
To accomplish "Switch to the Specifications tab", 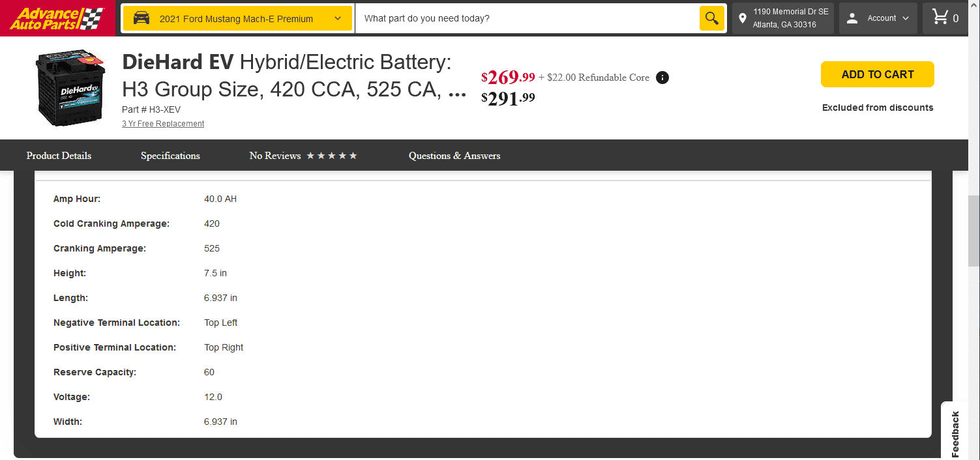I will tap(170, 156).
